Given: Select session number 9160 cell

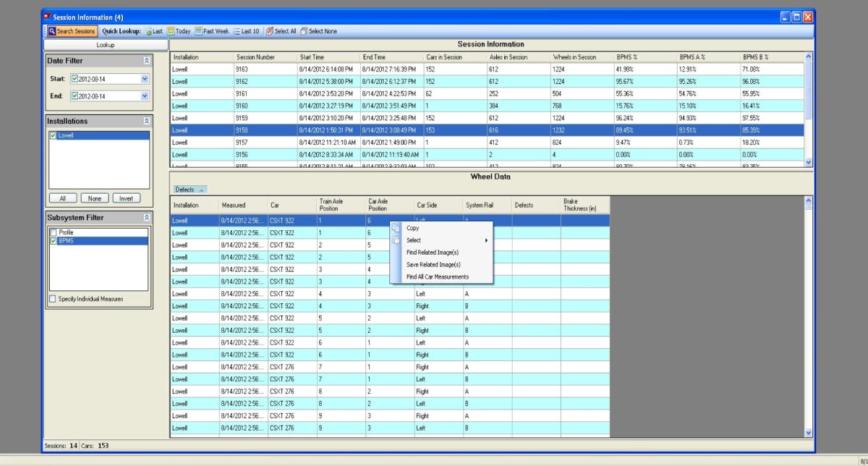Looking at the screenshot, I should (x=265, y=106).
